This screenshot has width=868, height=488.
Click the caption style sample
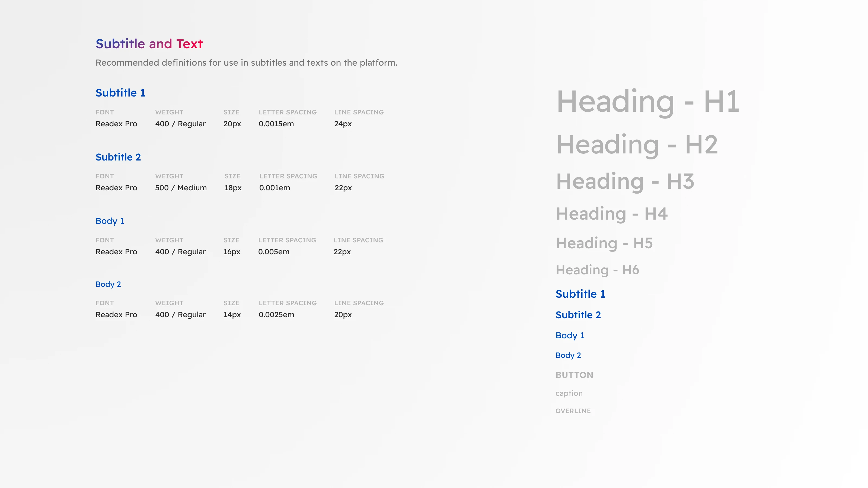click(x=569, y=393)
